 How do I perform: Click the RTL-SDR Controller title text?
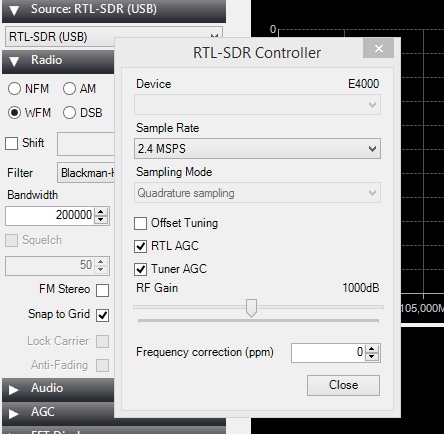tap(257, 53)
